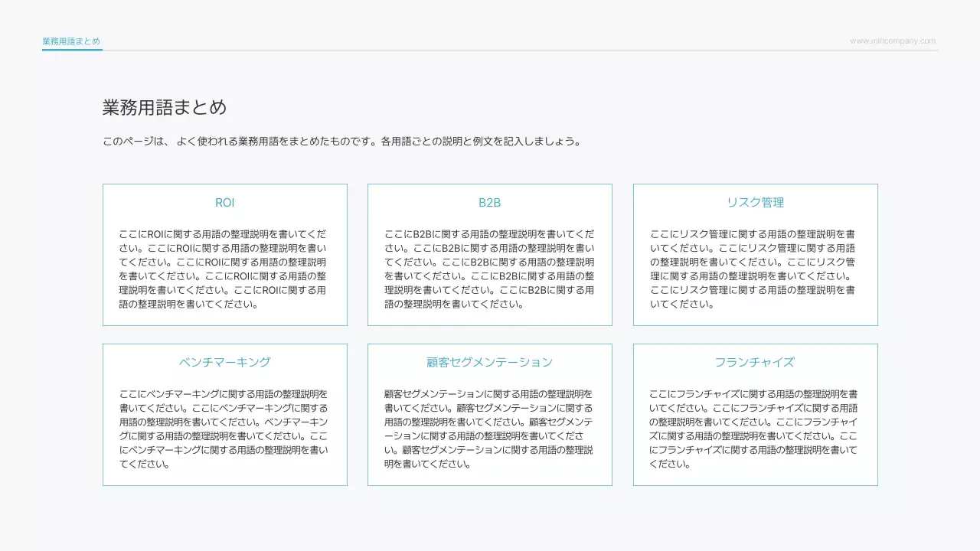The width and height of the screenshot is (980, 551).
Task: Click the subtitle sentence starting with 各用語ごとの説明
Action: coord(481,142)
